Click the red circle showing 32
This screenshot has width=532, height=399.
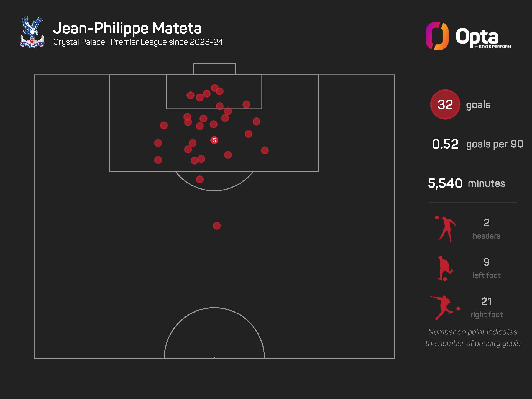coord(445,105)
